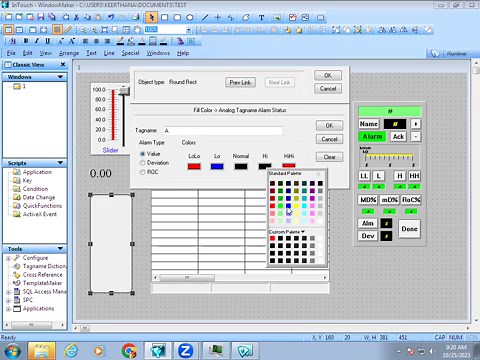Screen dimensions: 480x360
Task: Toggle Italic text formatting
Action: click(37, 41)
